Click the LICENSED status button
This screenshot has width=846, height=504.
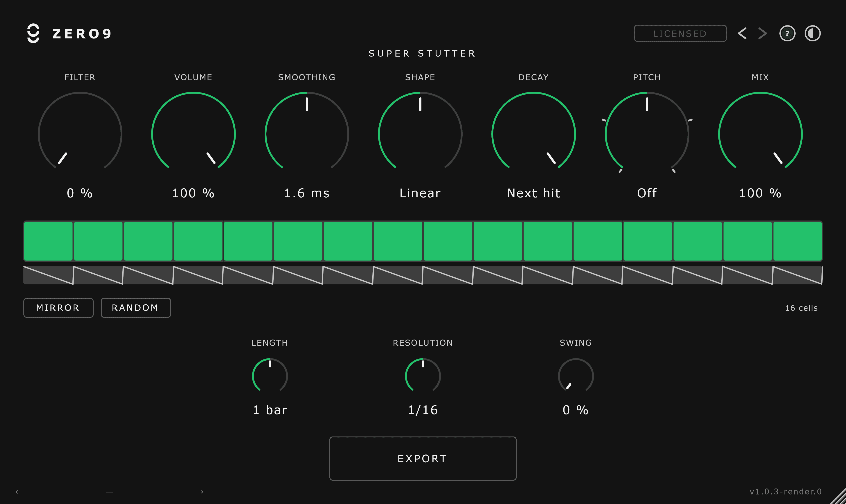coord(680,33)
